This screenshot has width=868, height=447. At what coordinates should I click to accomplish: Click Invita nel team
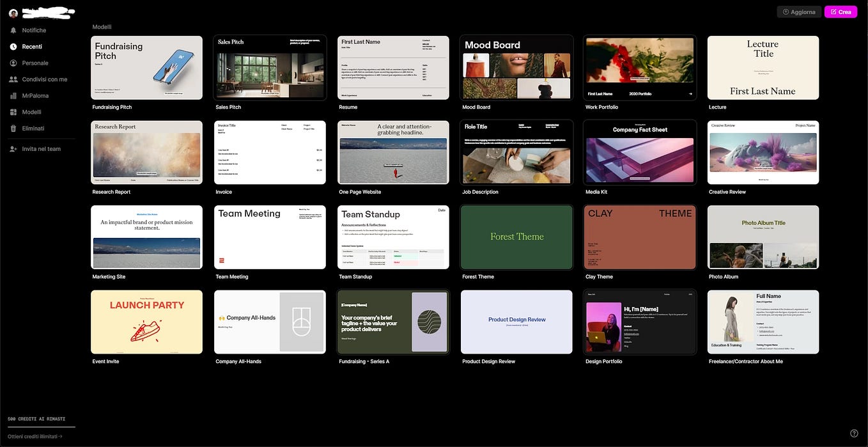tap(42, 149)
